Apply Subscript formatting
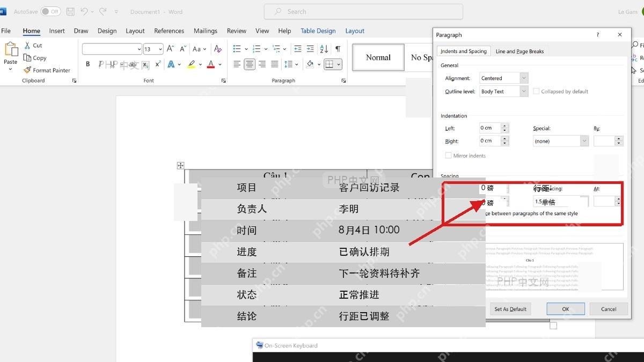Screen dimensions: 644x362 tap(145, 64)
